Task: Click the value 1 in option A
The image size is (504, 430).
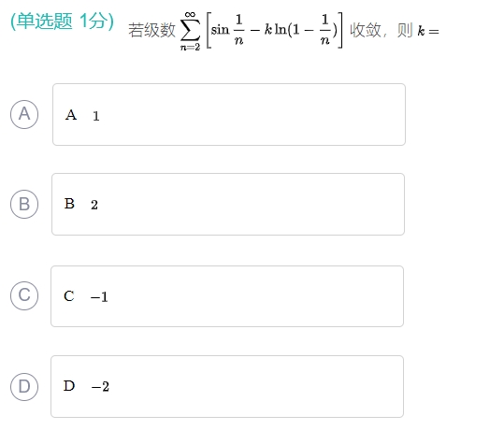Action: [x=95, y=116]
